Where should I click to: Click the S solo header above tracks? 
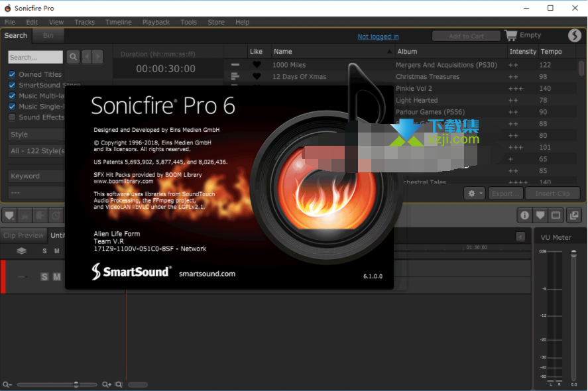tap(44, 251)
